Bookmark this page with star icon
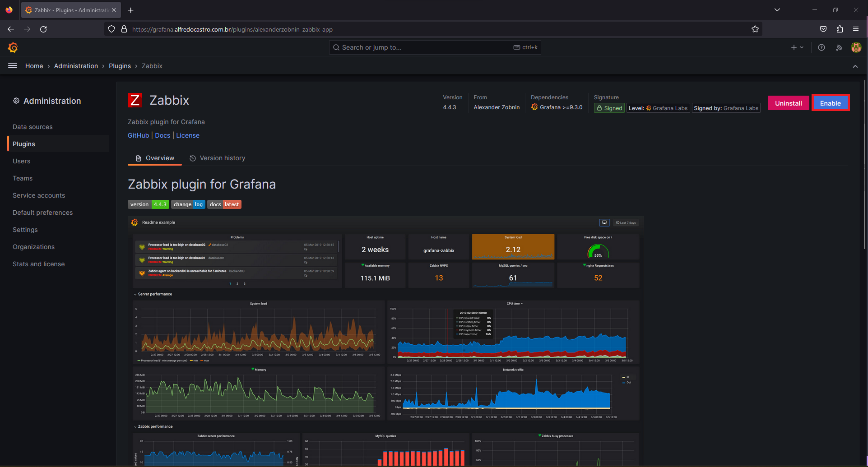The width and height of the screenshot is (868, 467). 755,29
